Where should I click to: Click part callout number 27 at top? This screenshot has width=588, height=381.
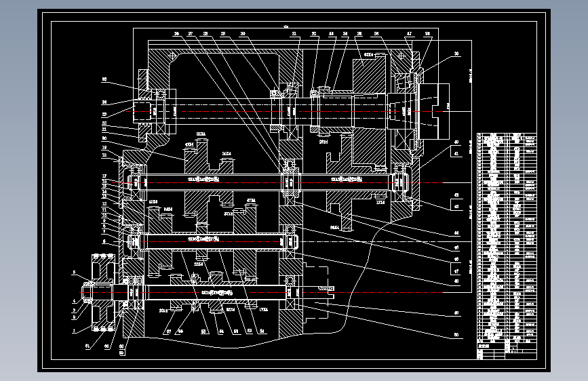pos(191,34)
